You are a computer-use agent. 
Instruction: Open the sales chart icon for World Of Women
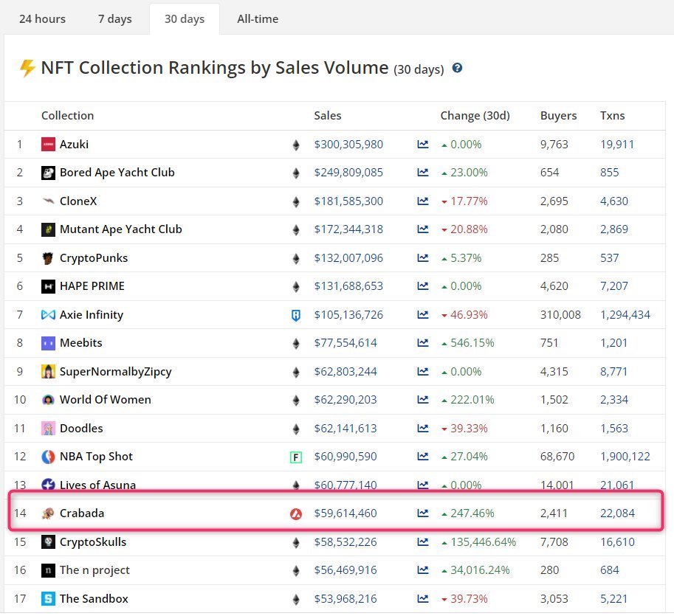pos(423,400)
